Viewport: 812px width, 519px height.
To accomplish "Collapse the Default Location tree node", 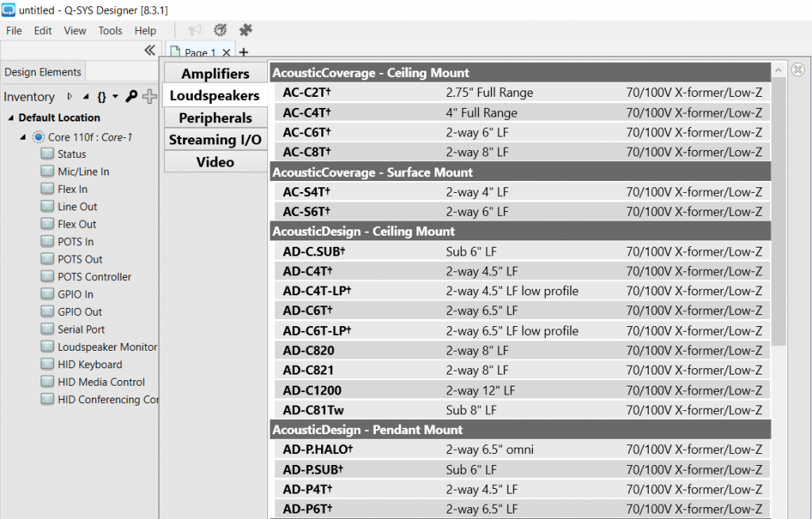I will click(10, 117).
